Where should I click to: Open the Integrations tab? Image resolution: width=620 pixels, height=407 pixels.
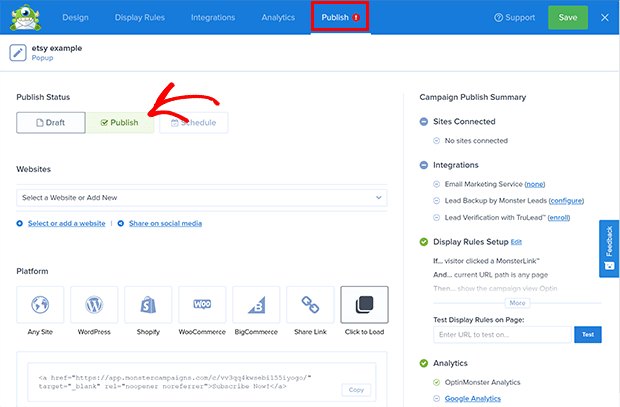tap(213, 17)
